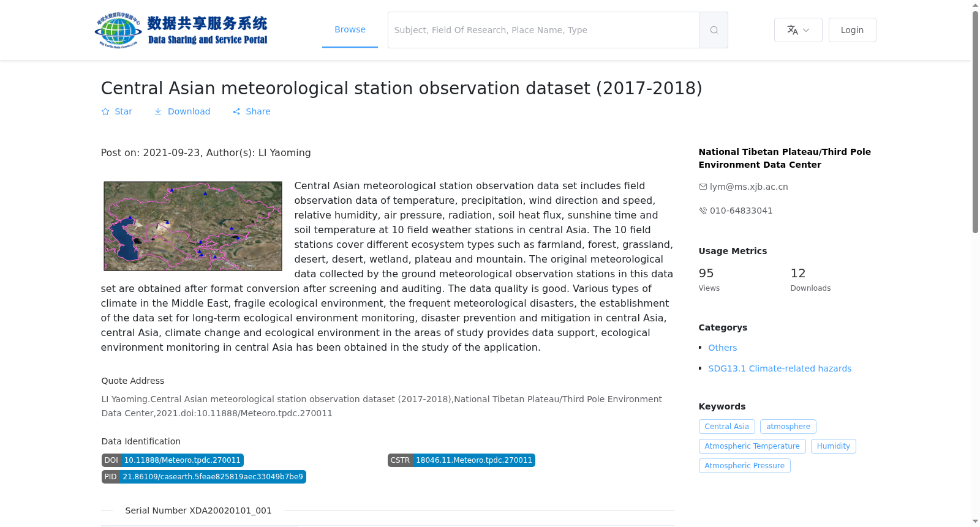Select the Browse tab

click(350, 30)
